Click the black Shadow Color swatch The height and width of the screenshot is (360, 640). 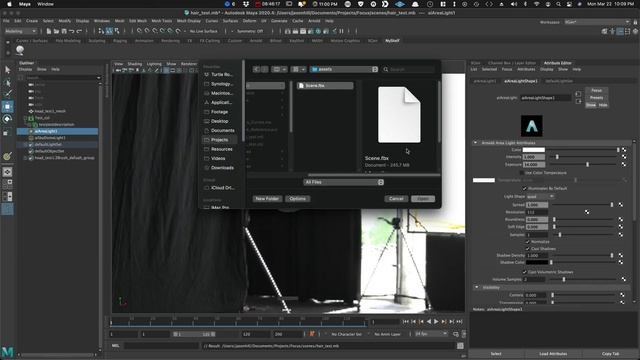pyautogui.click(x=537, y=262)
